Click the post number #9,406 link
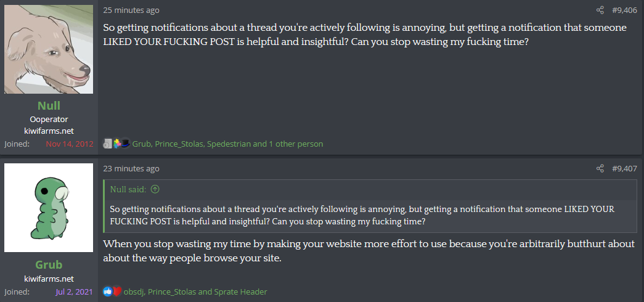This screenshot has height=302, width=644. click(x=624, y=10)
